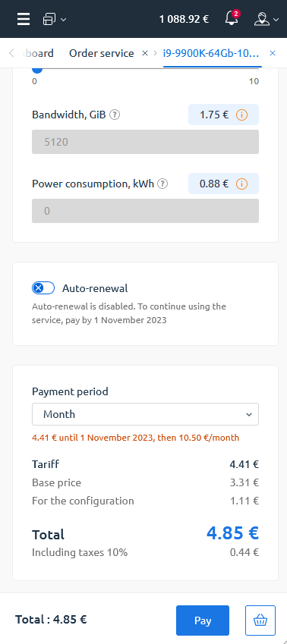This screenshot has width=287, height=644.
Task: Close the Order service tab
Action: 145,53
